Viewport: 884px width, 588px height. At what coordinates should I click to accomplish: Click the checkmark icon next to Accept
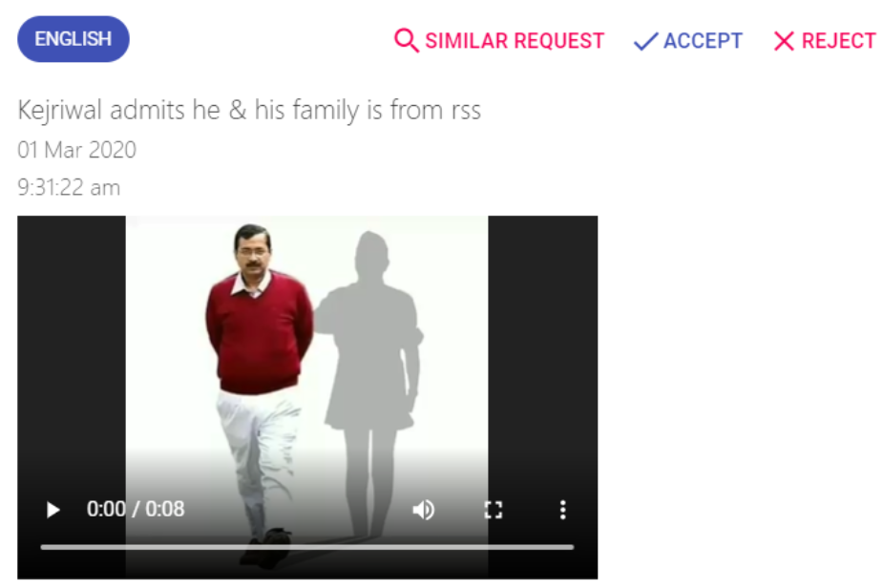point(645,41)
